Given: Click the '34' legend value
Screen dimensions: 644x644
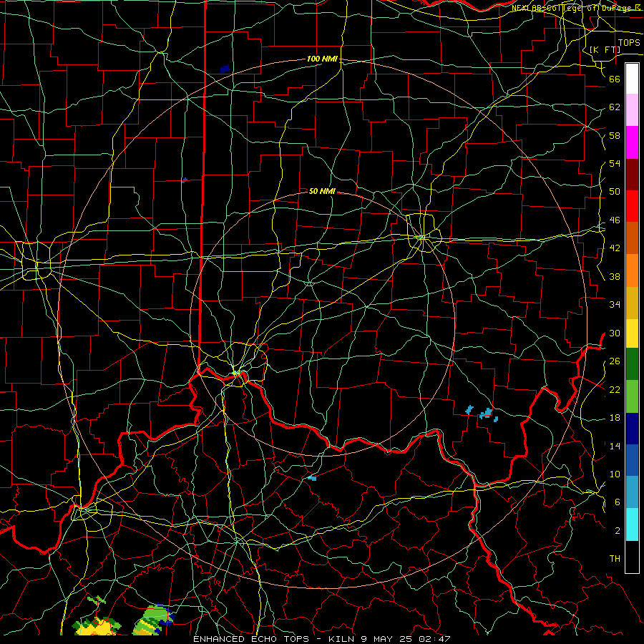Looking at the screenshot, I should 615,305.
